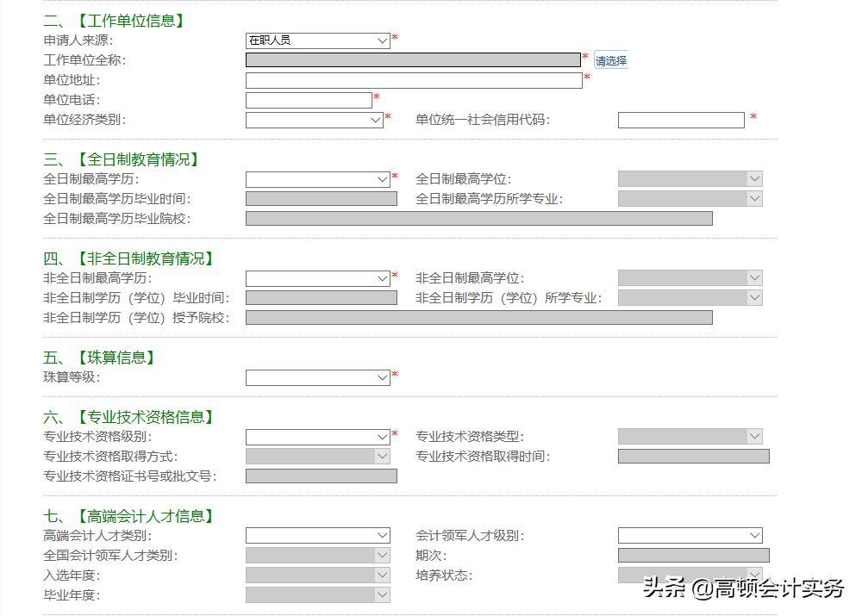Open the 单位经济类别 dropdown

315,120
